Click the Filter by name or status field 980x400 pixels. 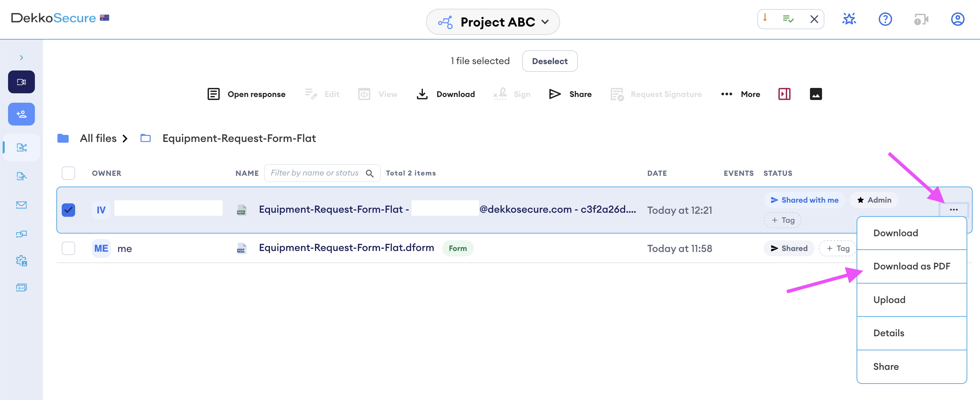coord(322,173)
